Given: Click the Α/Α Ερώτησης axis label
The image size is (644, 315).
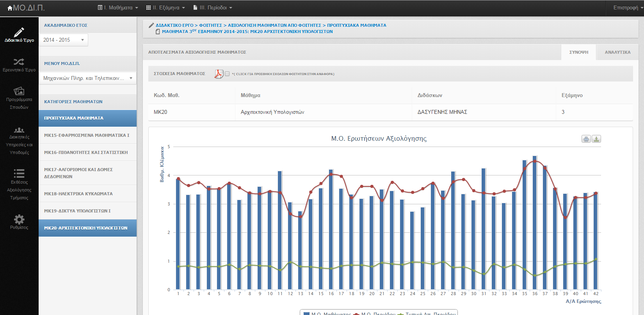Looking at the screenshot, I should [x=584, y=301].
